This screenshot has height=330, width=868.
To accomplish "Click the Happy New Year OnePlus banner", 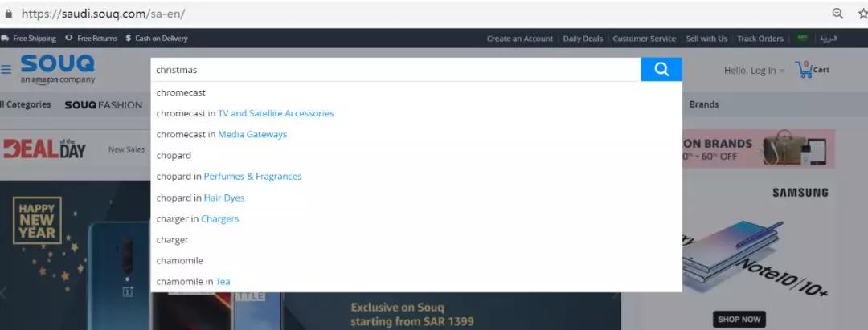I will point(75,255).
